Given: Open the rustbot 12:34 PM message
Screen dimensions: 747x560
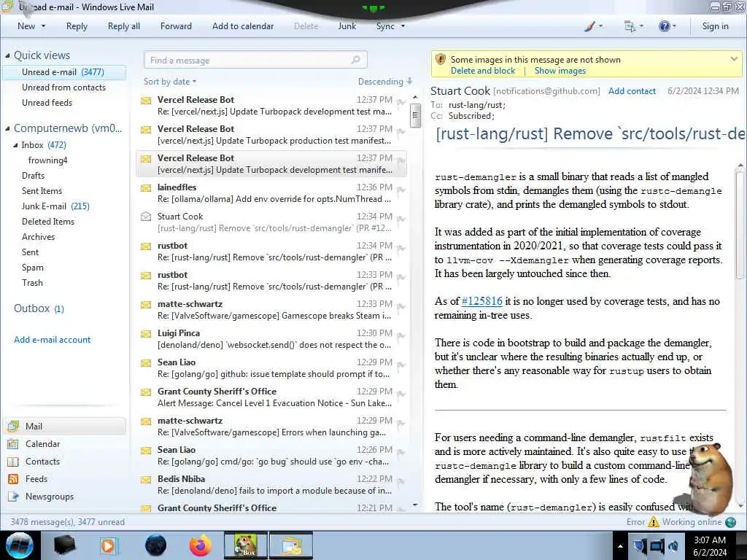Looking at the screenshot, I should 271,252.
